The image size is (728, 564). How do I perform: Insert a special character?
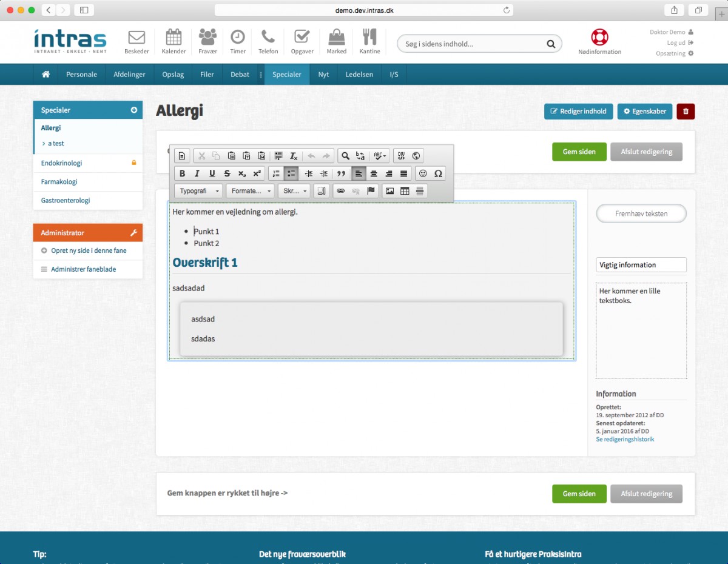[437, 173]
